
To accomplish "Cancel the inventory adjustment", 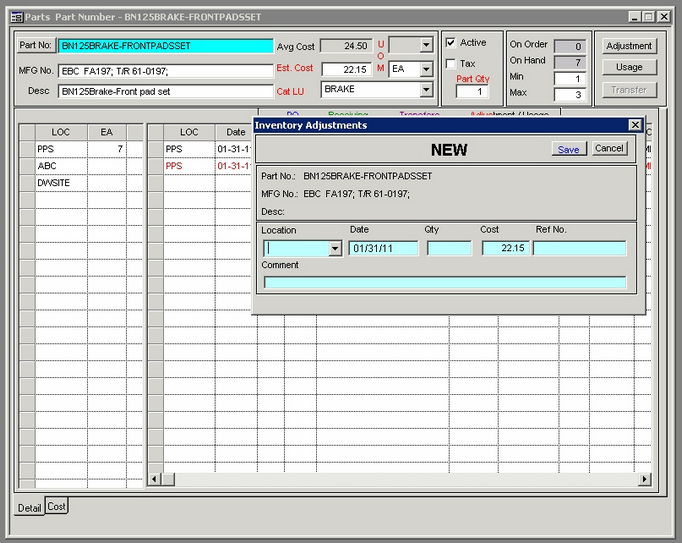I will (x=609, y=149).
